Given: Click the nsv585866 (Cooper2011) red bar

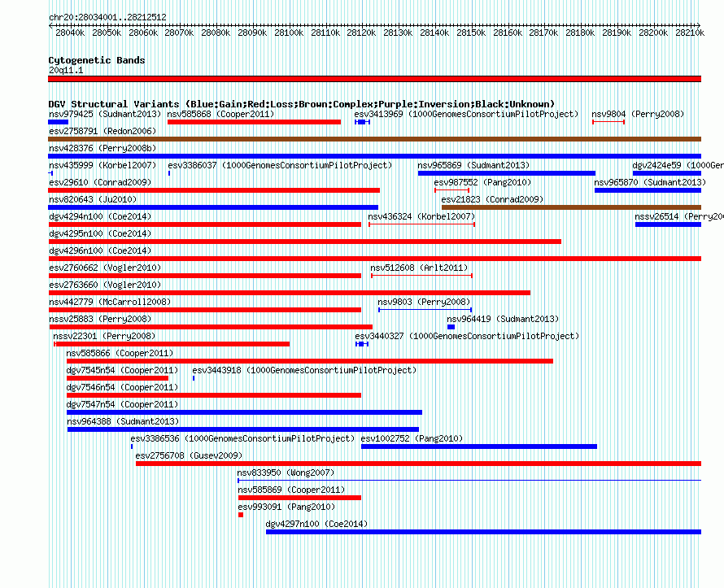Looking at the screenshot, I should point(310,361).
